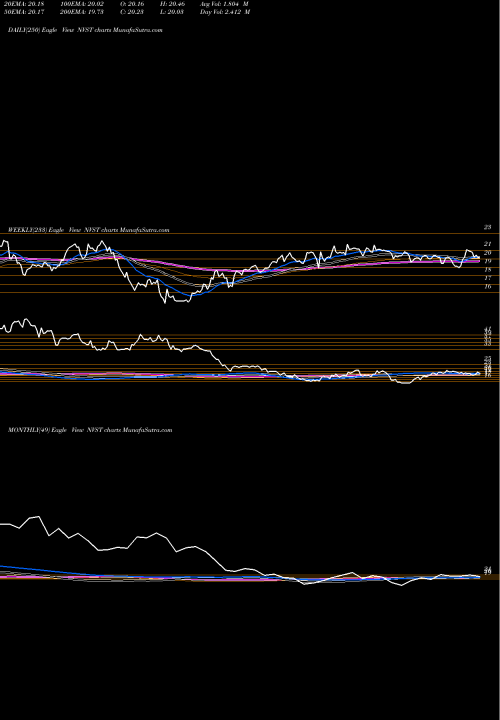Click the DAILY(250) Eagle View chart title
This screenshot has height=720, width=500.
pyautogui.click(x=85, y=30)
